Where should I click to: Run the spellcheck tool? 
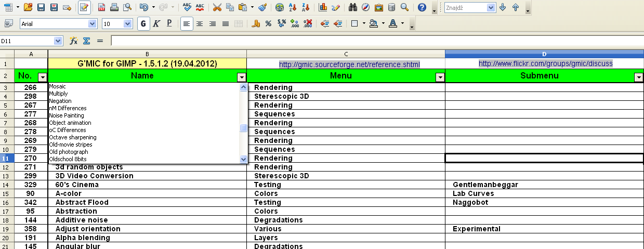pyautogui.click(x=188, y=7)
